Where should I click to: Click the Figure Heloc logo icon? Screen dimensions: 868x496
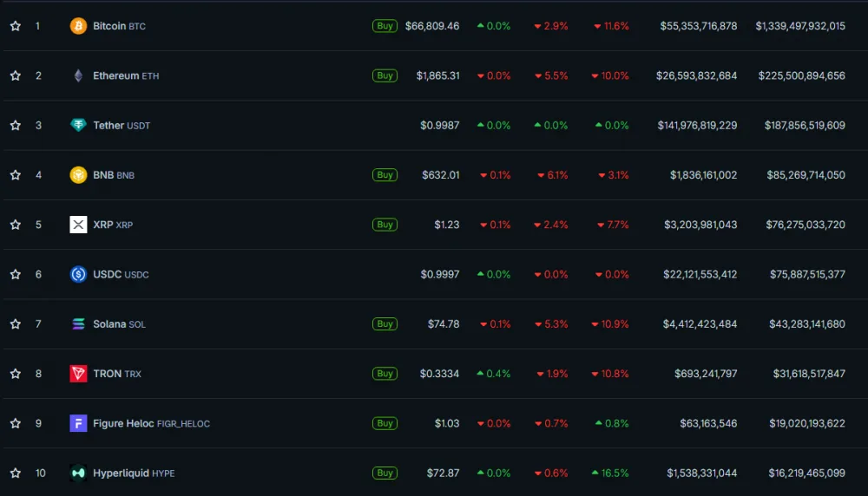coord(78,423)
